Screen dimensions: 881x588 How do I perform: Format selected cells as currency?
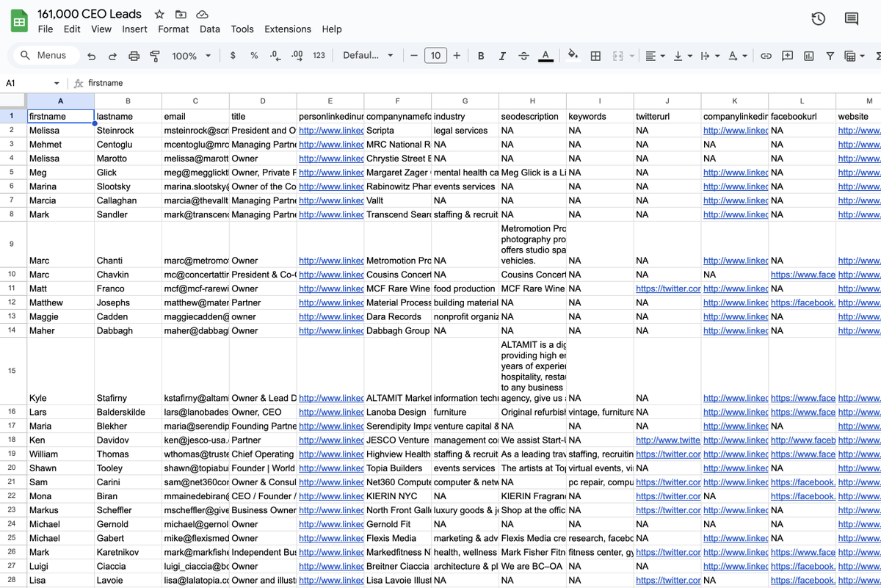click(x=233, y=55)
